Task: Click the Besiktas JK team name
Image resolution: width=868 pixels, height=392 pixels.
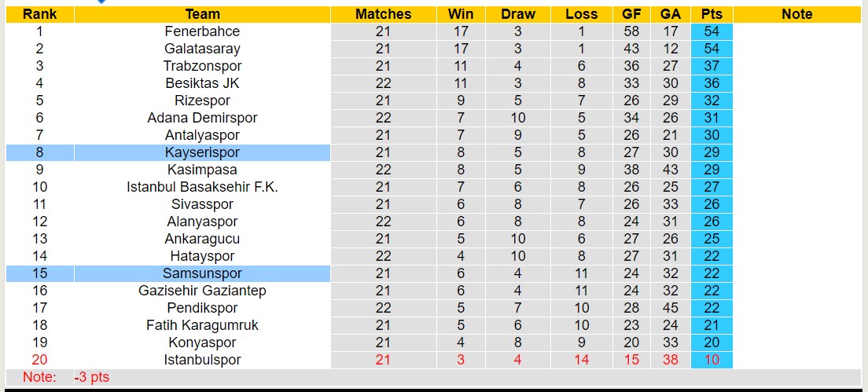Action: pos(202,83)
